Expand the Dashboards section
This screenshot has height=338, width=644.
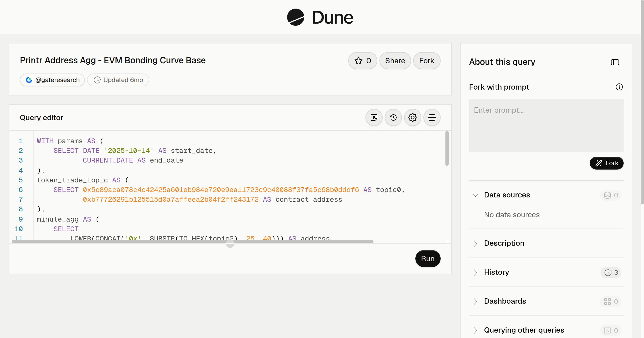[475, 301]
